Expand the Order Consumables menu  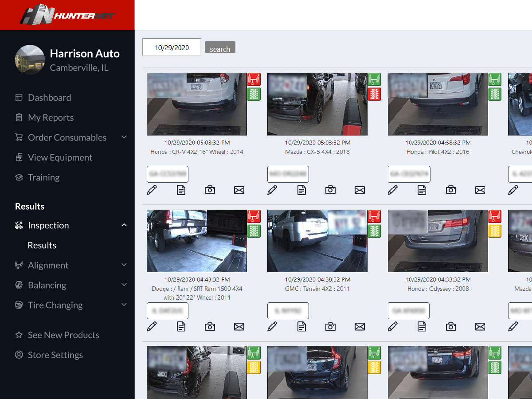pos(67,137)
